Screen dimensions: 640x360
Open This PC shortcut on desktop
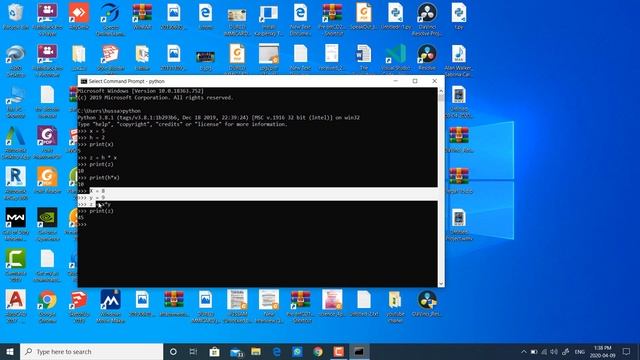click(x=16, y=101)
